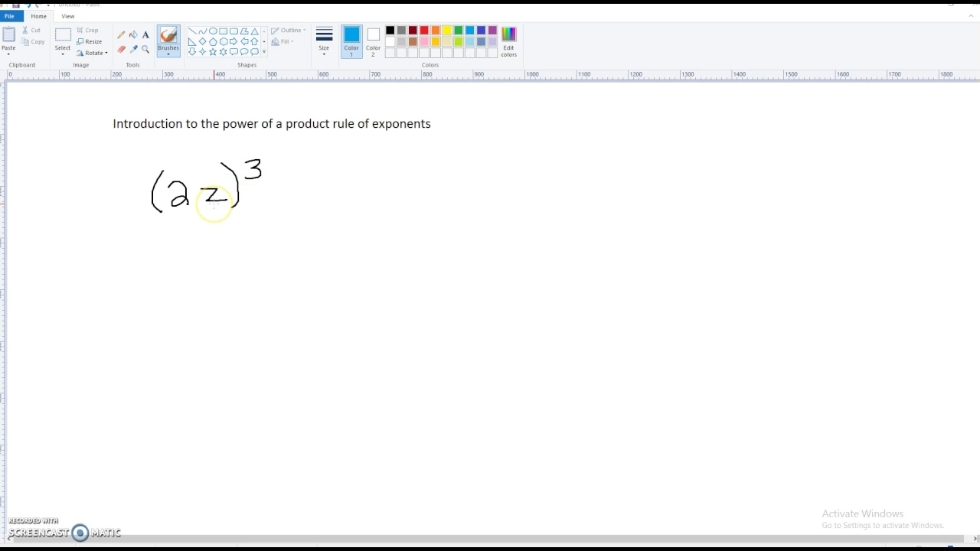
Task: Choose the Rectangle shape
Action: tap(224, 31)
